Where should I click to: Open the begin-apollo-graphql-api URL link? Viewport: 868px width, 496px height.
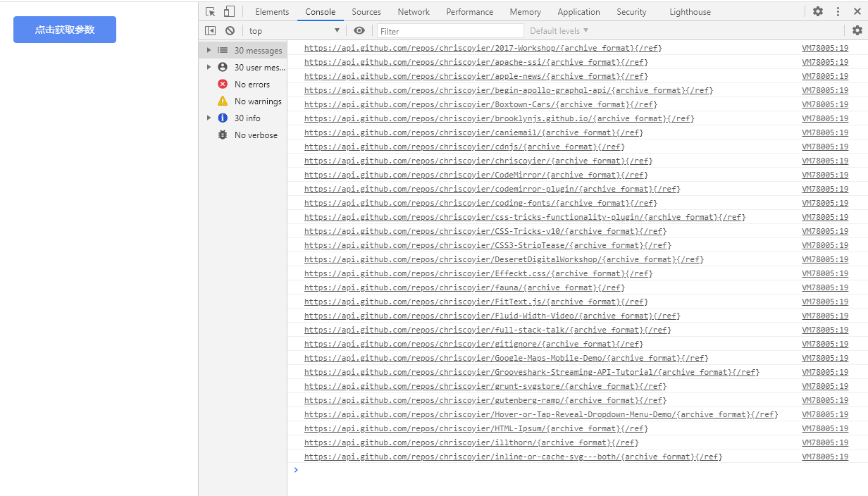click(509, 90)
